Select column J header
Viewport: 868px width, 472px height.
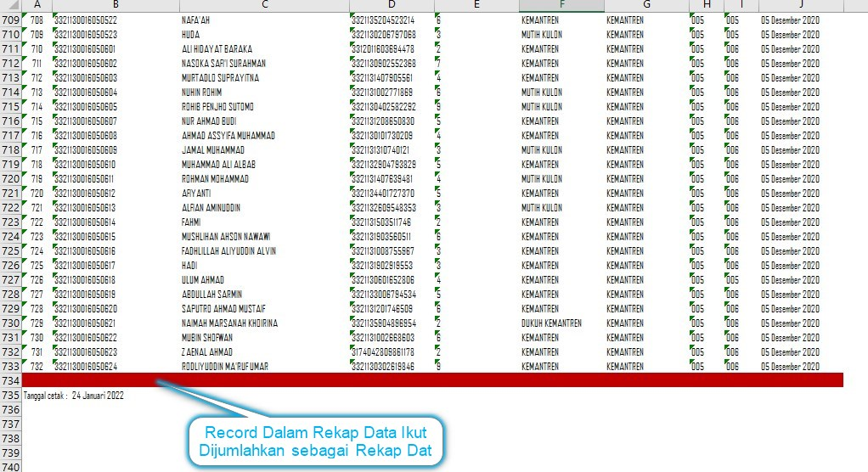click(801, 6)
